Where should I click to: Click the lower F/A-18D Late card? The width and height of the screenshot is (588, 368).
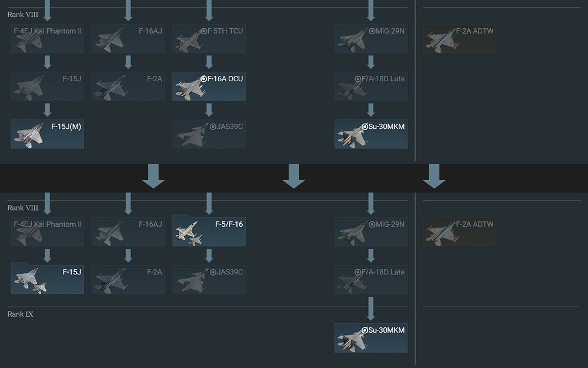coord(371,280)
